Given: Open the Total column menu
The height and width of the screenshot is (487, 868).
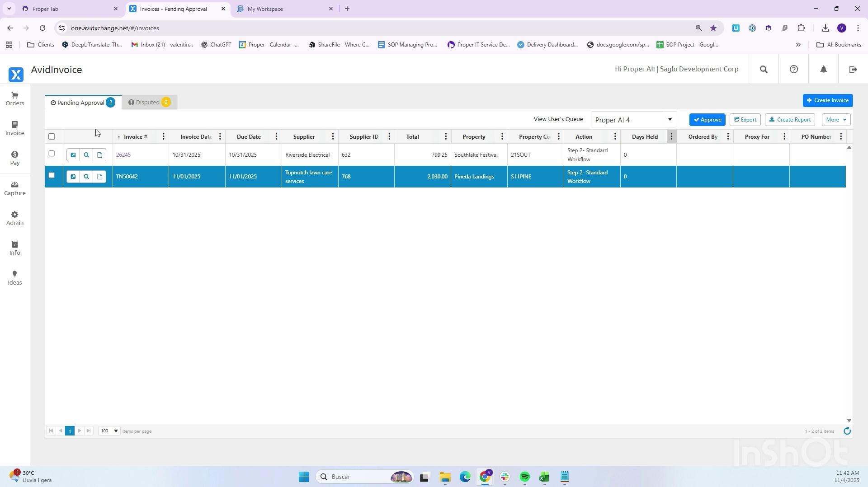Looking at the screenshot, I should tap(446, 137).
